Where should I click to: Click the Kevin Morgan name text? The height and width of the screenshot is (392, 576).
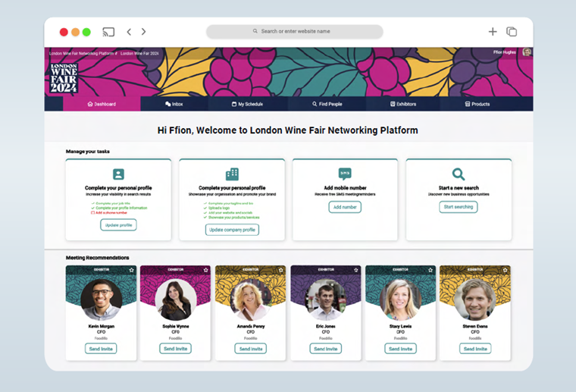click(x=102, y=326)
